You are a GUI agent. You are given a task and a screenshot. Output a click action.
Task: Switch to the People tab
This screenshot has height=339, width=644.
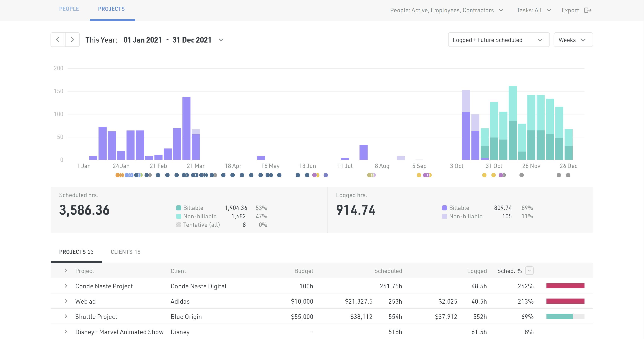click(69, 9)
